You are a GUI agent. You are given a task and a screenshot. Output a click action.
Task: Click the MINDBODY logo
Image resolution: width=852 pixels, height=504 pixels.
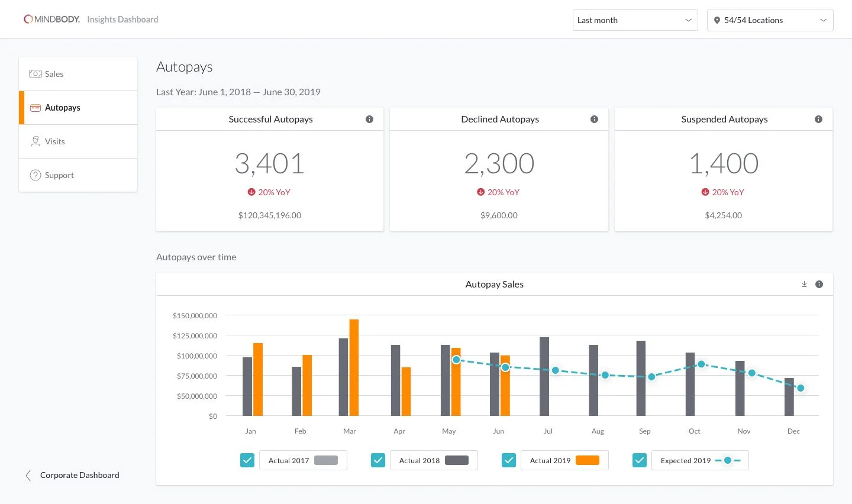tap(51, 20)
